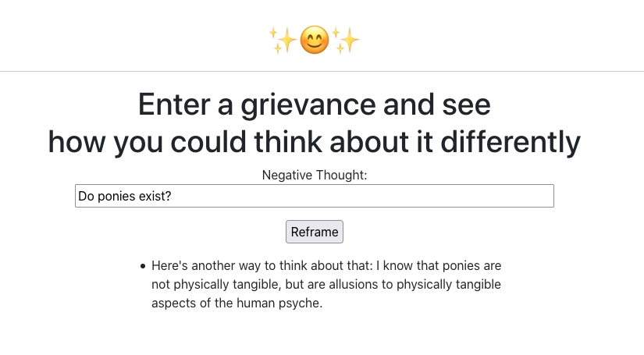Click "not physically tangible" in the response

pyautogui.click(x=215, y=284)
